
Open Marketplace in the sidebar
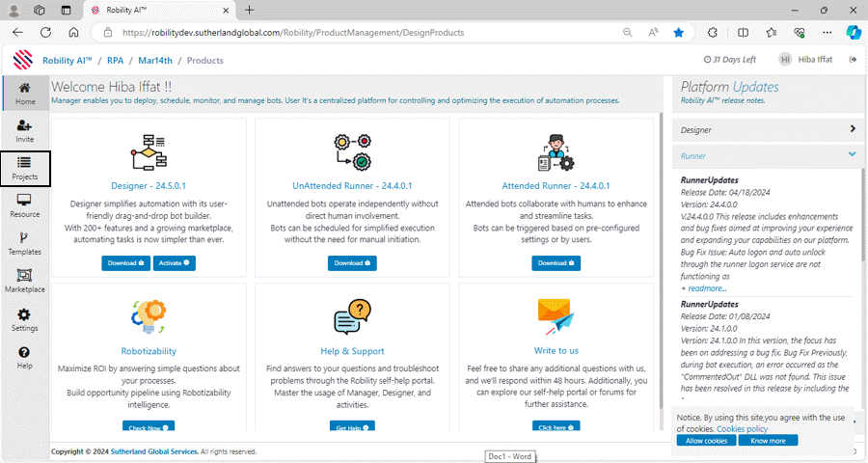(x=24, y=281)
